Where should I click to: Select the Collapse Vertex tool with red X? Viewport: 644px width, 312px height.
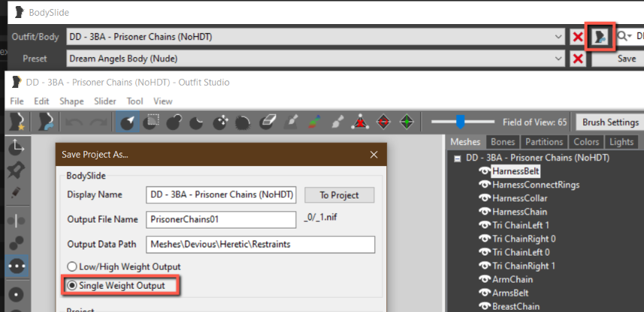click(x=360, y=122)
